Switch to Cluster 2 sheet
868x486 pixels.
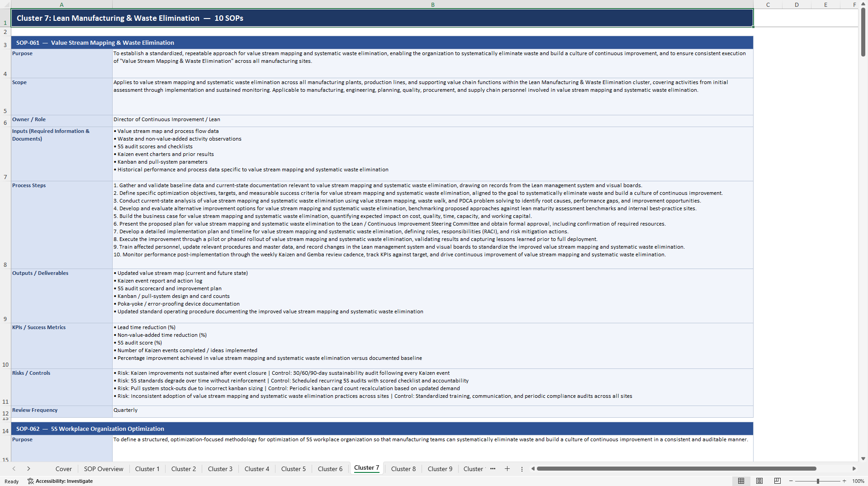click(x=184, y=469)
